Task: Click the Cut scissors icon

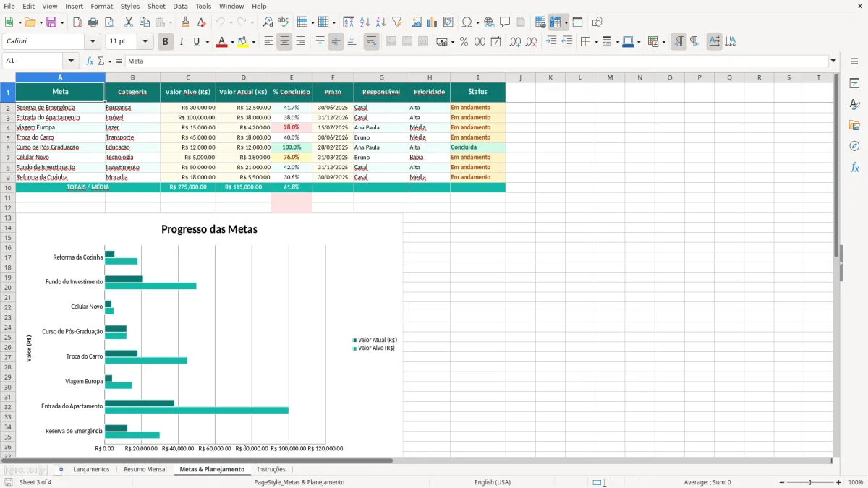Action: pos(129,22)
